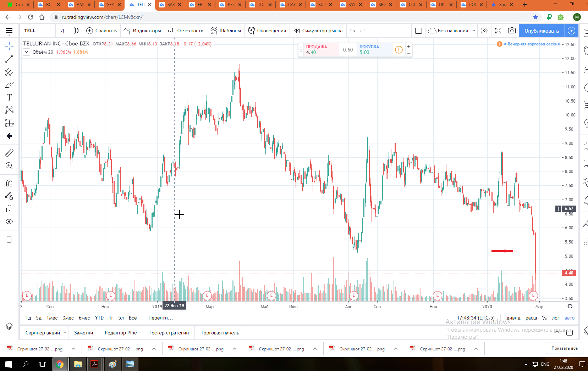Open Шаблоны indicator templates
Viewport: 588px width, 371px height.
tap(226, 31)
